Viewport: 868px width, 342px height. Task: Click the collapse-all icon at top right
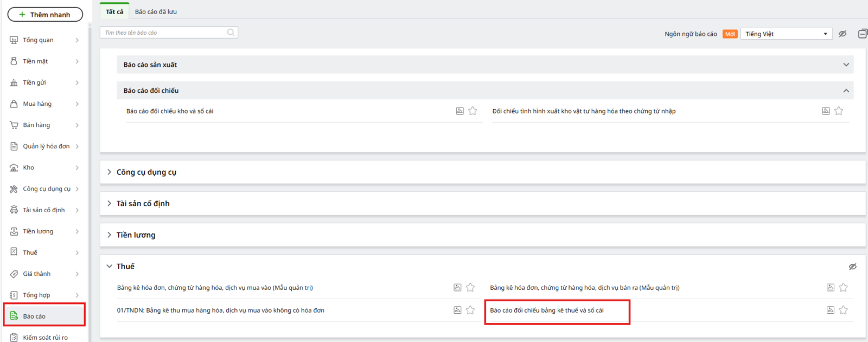[x=862, y=34]
